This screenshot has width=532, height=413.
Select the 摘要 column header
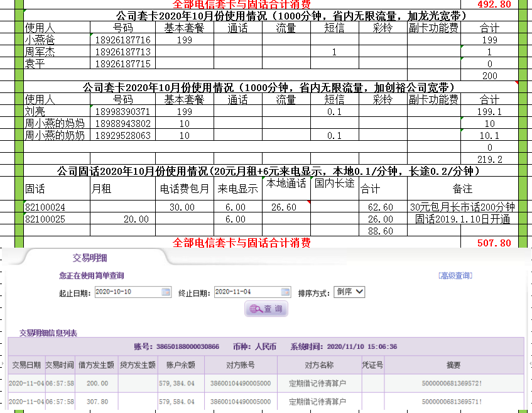(453, 365)
